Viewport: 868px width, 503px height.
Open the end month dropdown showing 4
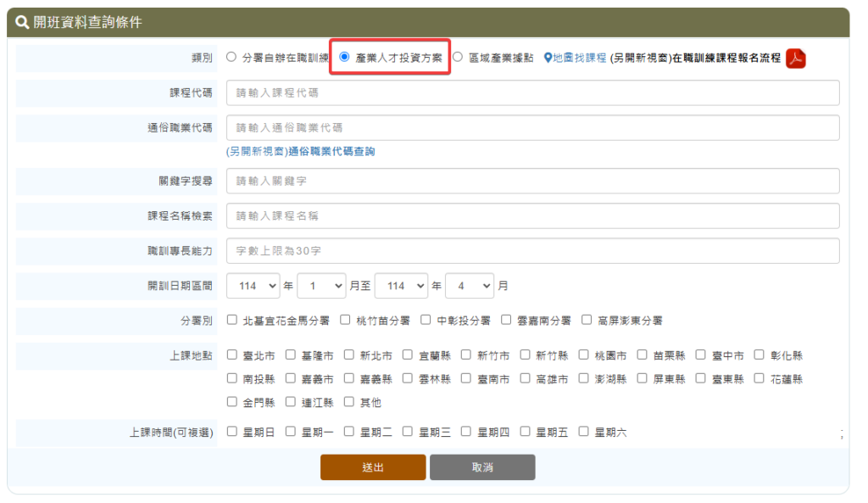[x=470, y=286]
